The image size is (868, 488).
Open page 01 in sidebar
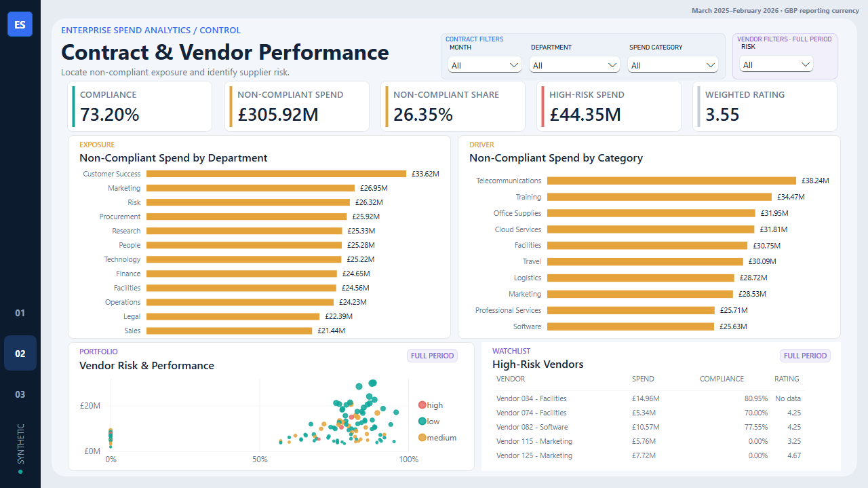(20, 313)
